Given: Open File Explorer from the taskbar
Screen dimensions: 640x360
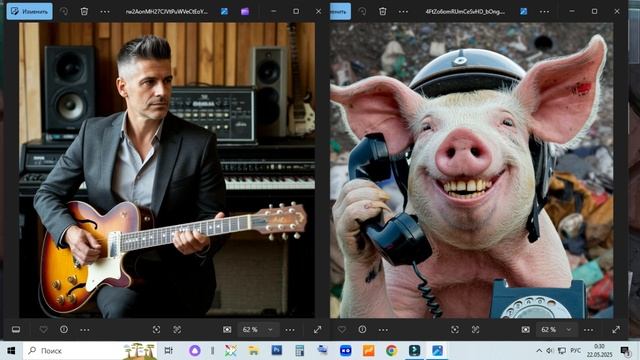Looking at the screenshot, I should [x=253, y=350].
